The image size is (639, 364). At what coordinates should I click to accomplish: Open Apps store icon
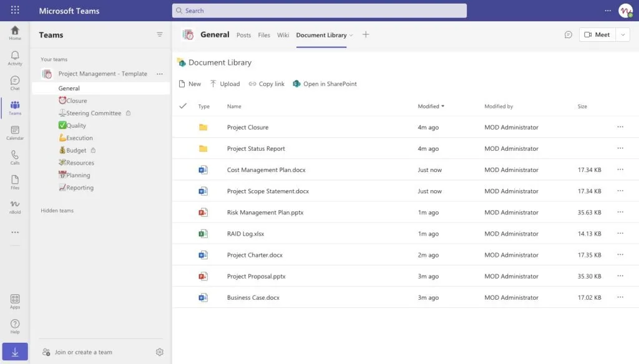tap(15, 302)
